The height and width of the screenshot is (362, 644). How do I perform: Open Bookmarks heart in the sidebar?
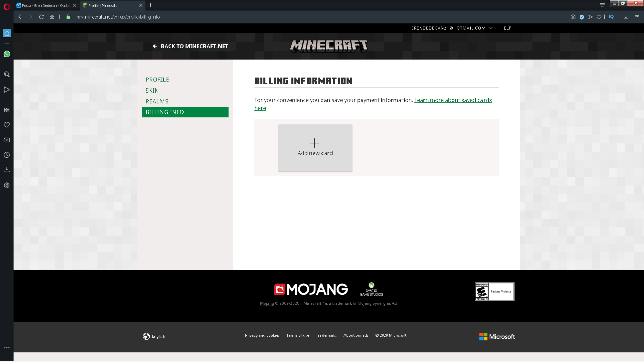tap(7, 125)
